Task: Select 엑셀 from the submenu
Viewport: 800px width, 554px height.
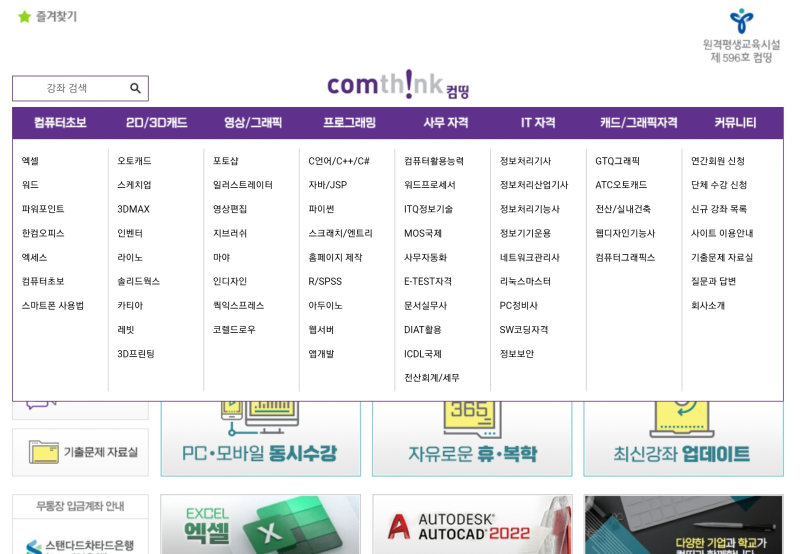Action: click(30, 161)
